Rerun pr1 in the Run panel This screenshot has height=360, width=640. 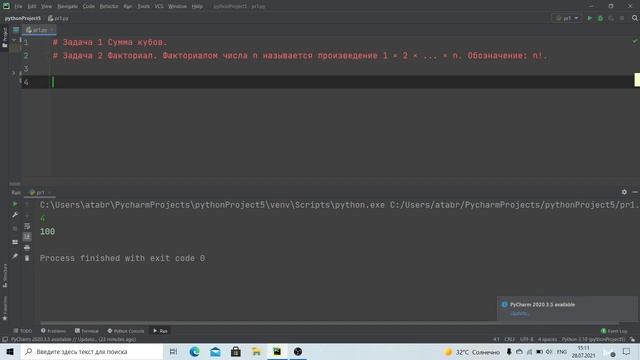15,204
